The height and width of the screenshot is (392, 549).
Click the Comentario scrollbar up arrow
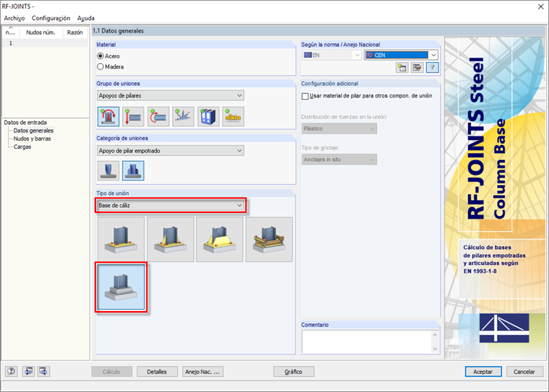pyautogui.click(x=435, y=335)
